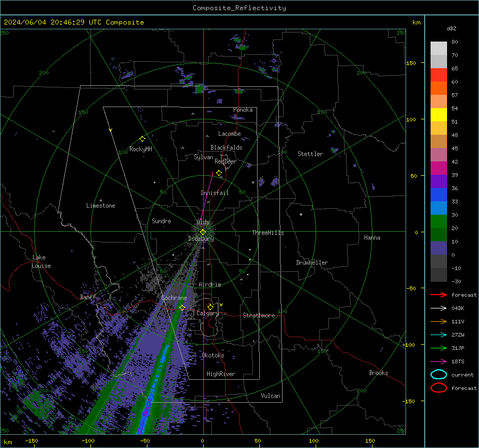
Task: Click the Composite_Reflectivity title text
Action: (x=240, y=8)
